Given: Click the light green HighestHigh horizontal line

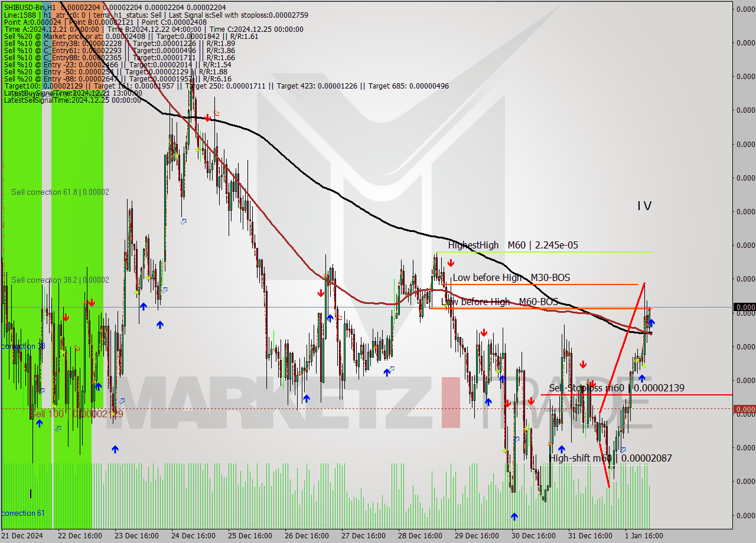Looking at the screenshot, I should point(543,252).
